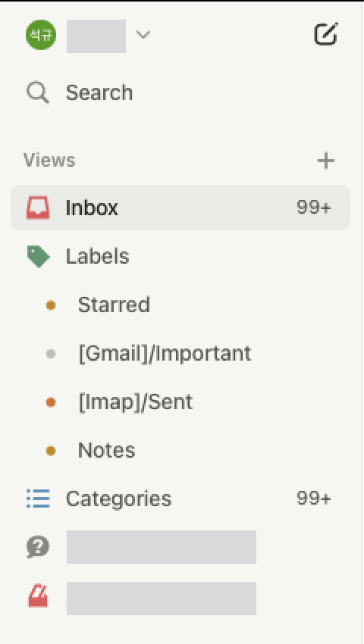Select the [Gmail]/Important label

click(x=165, y=354)
